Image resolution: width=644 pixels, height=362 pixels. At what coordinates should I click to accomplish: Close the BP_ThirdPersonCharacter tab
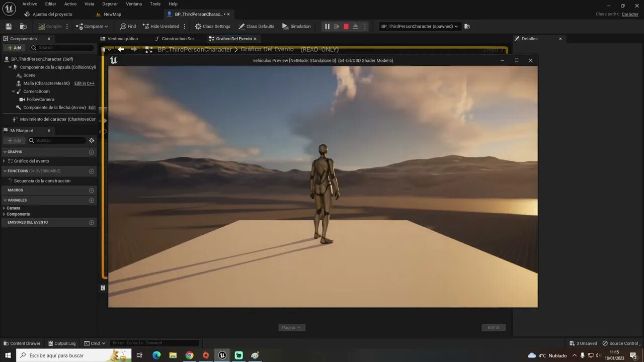(228, 14)
